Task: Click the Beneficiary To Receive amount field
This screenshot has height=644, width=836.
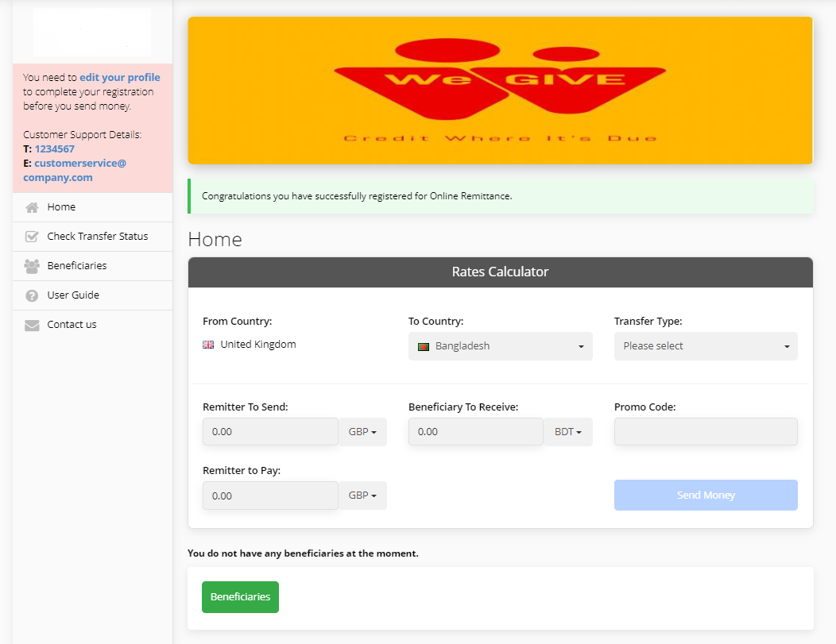Action: tap(475, 431)
